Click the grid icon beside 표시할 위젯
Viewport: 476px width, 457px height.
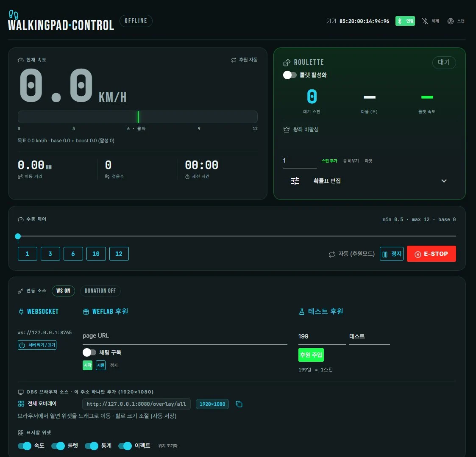[x=21, y=433]
